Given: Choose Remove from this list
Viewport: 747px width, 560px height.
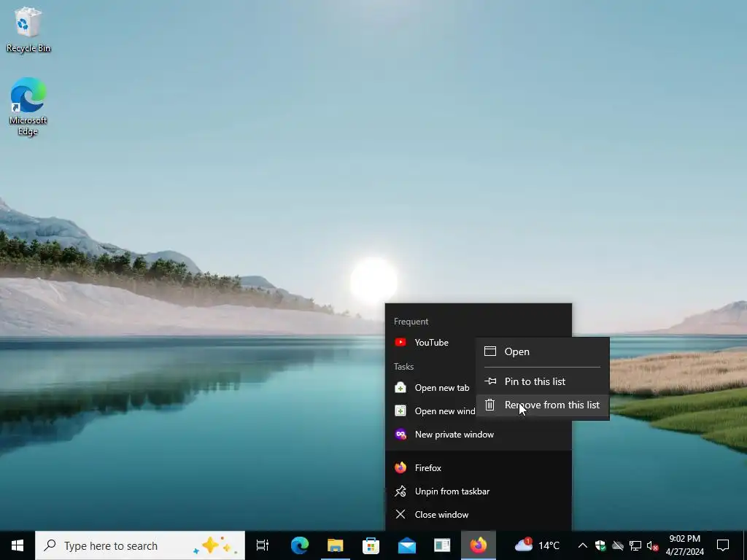Looking at the screenshot, I should click(x=543, y=405).
